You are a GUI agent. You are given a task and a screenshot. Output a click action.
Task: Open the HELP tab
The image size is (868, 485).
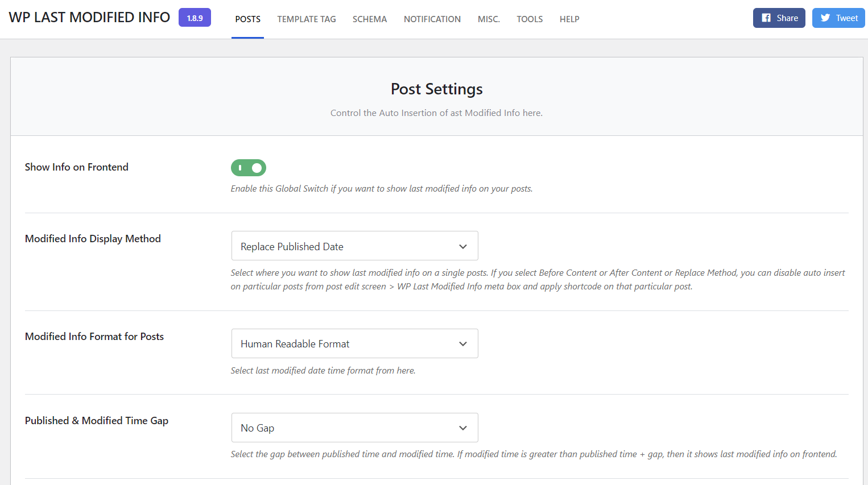(x=569, y=19)
